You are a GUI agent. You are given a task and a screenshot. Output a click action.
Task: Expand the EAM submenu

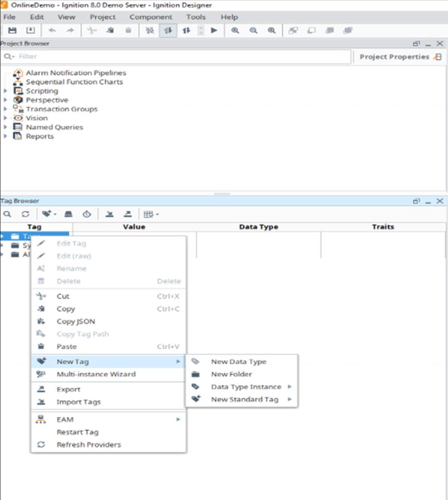pyautogui.click(x=109, y=419)
